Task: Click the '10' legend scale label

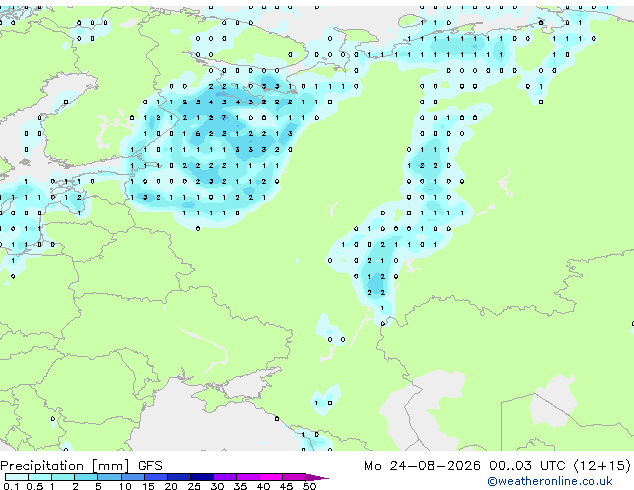Action: coord(125,486)
